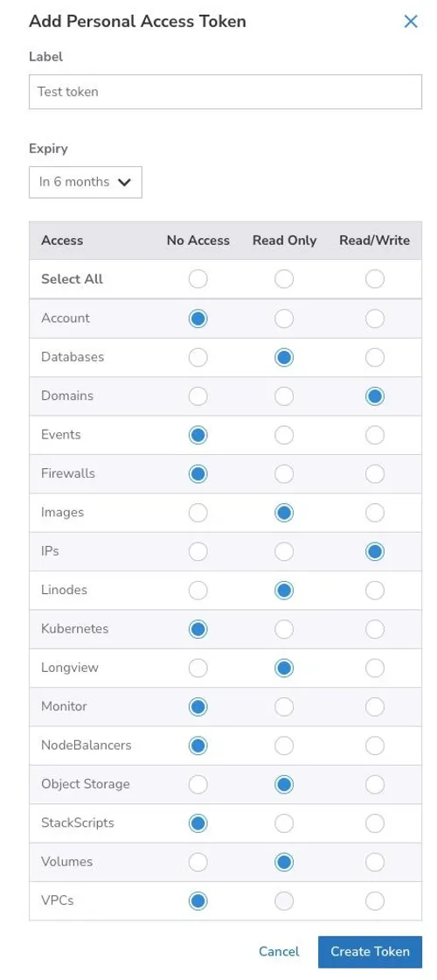Image resolution: width=437 pixels, height=980 pixels.
Task: Select All as Read/Write
Action: 375,279
